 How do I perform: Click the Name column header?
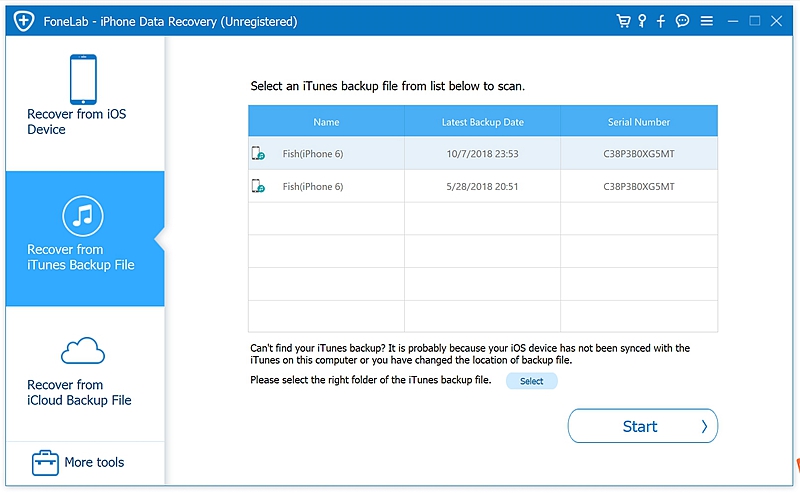pyautogui.click(x=327, y=121)
